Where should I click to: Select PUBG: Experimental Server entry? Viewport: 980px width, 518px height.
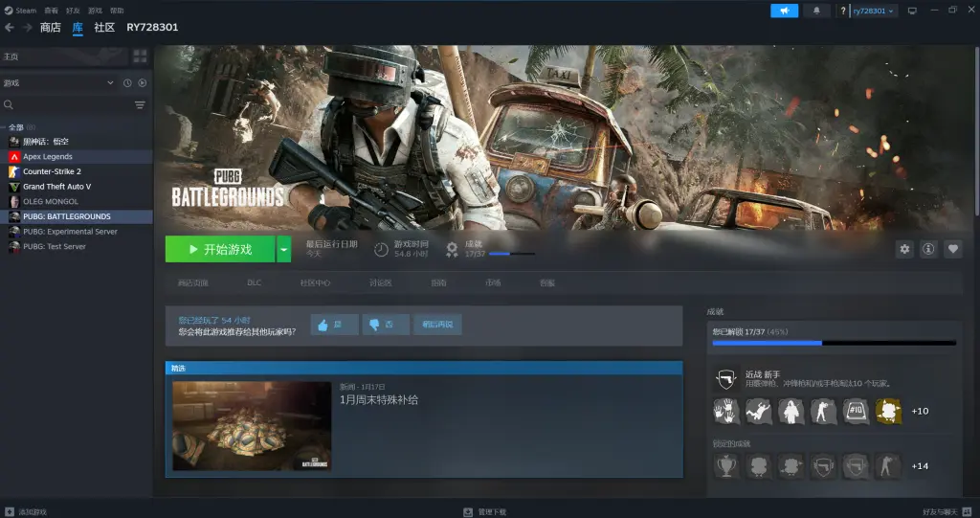point(77,232)
